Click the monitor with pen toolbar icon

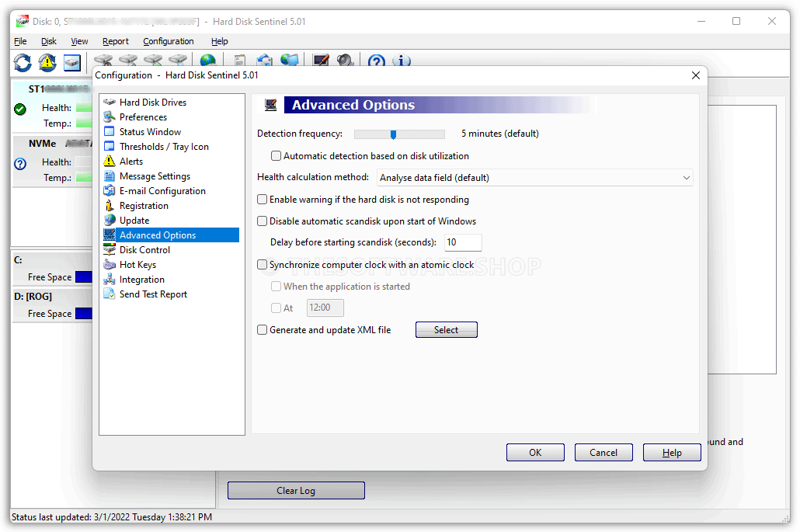[x=321, y=61]
